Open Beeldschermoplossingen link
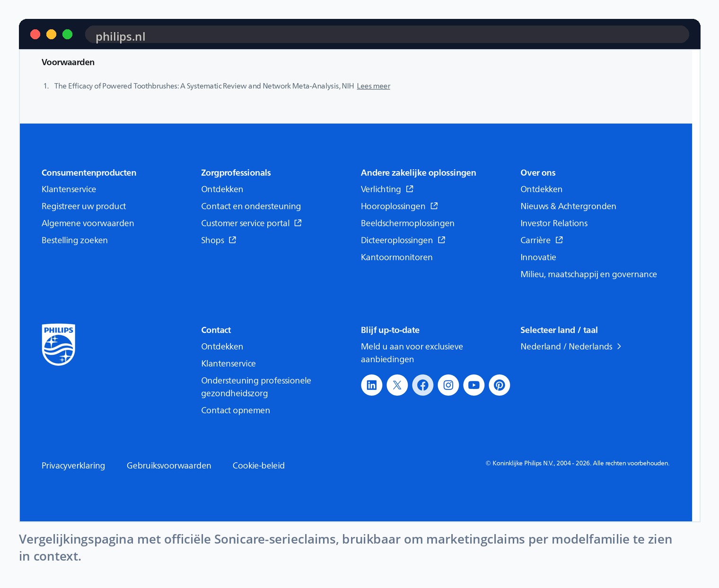Viewport: 719px width, 588px height. [408, 223]
